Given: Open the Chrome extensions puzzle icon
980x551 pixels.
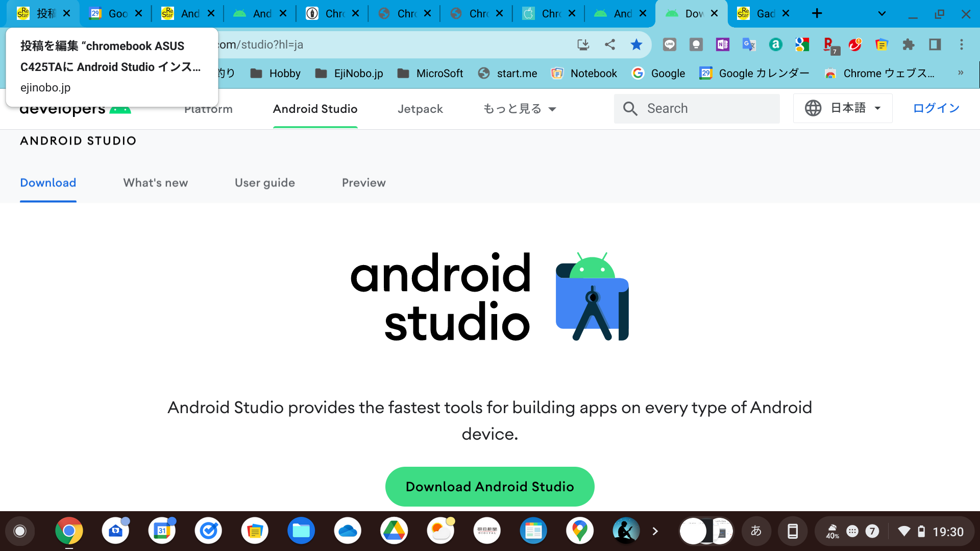Looking at the screenshot, I should click(x=909, y=44).
